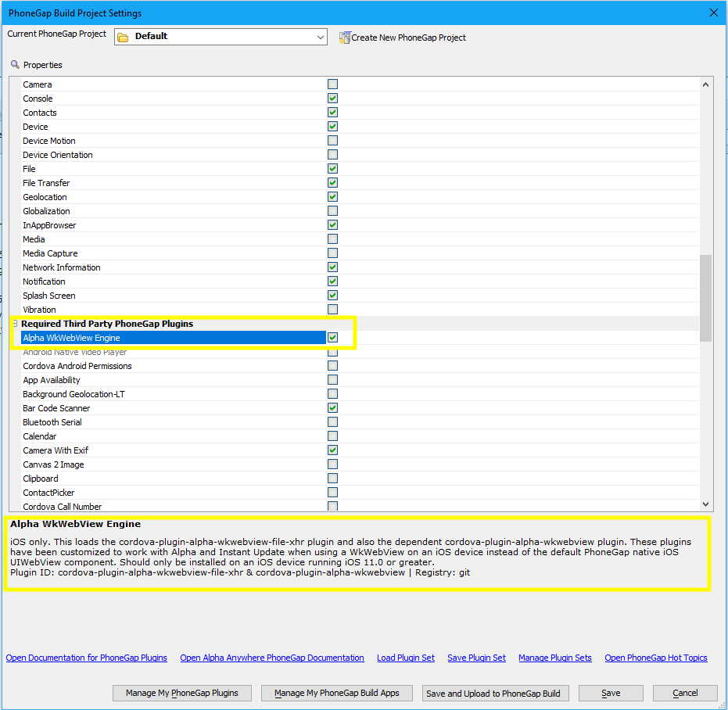Click the Manage My PhoneGap Plugins button
Screen dimensions: 728x710
pyautogui.click(x=181, y=693)
